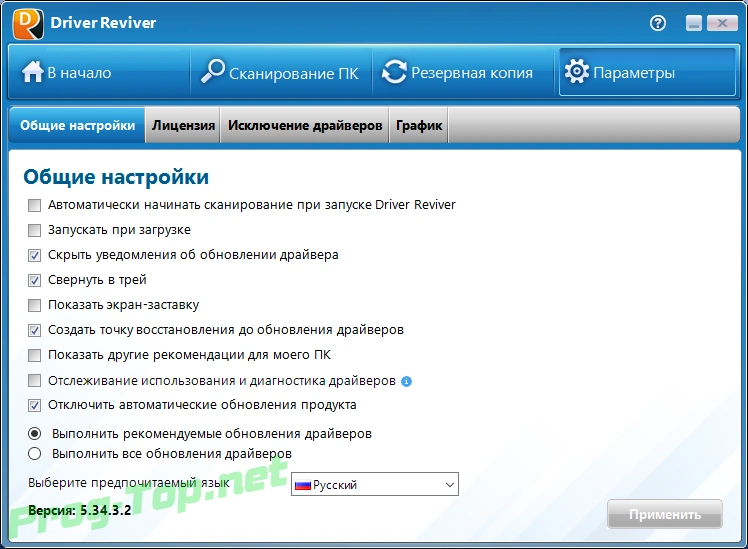748x549 pixels.
Task: Enable Отслеживание использования и диагностика драйверов
Action: click(x=34, y=381)
